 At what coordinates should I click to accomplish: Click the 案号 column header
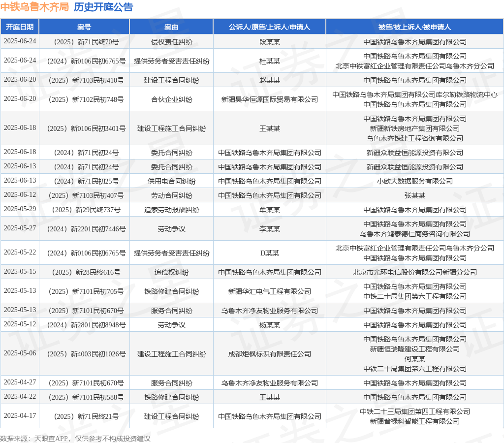(84, 27)
